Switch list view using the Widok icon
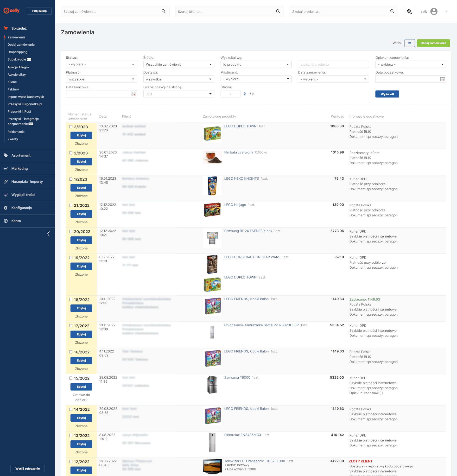The height and width of the screenshot is (476, 457). (x=409, y=43)
